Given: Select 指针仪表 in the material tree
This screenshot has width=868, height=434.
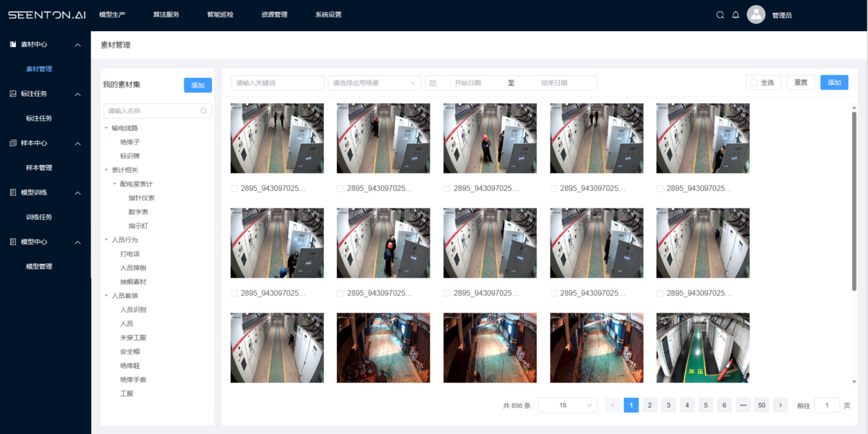Looking at the screenshot, I should pyautogui.click(x=142, y=197).
